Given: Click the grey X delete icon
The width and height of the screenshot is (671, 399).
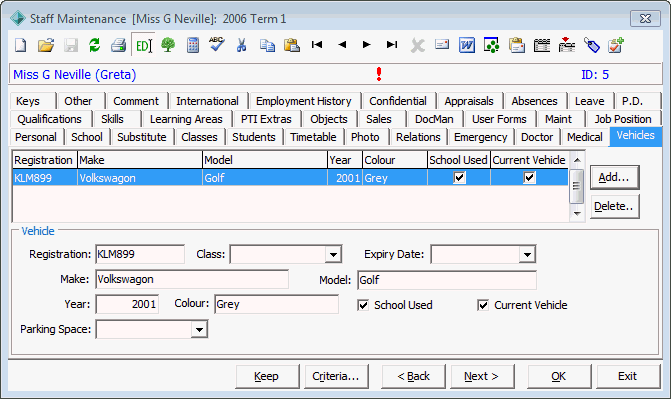Looking at the screenshot, I should tap(417, 45).
